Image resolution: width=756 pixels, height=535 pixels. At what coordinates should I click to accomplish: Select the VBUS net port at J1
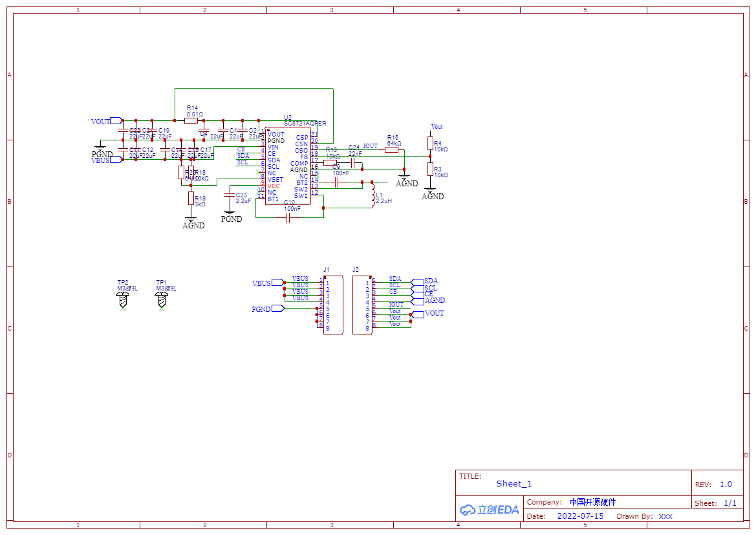pos(278,283)
